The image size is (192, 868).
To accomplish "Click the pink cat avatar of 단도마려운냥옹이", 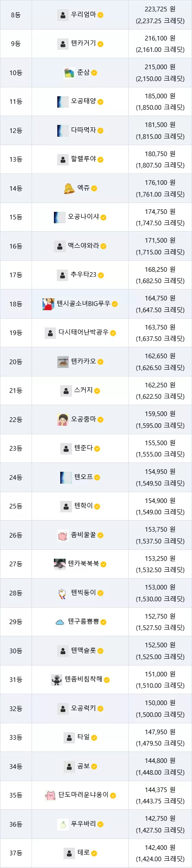I will [x=50, y=795].
